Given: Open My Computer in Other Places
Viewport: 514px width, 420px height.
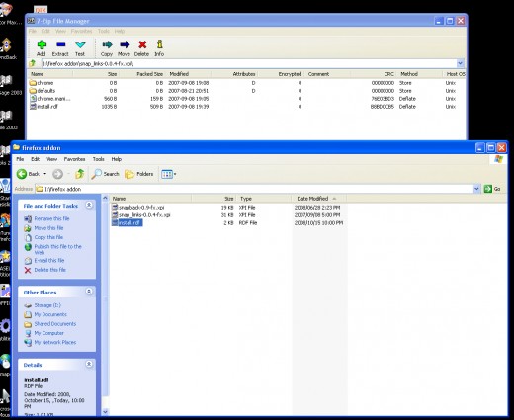Looking at the screenshot, I should coord(49,333).
